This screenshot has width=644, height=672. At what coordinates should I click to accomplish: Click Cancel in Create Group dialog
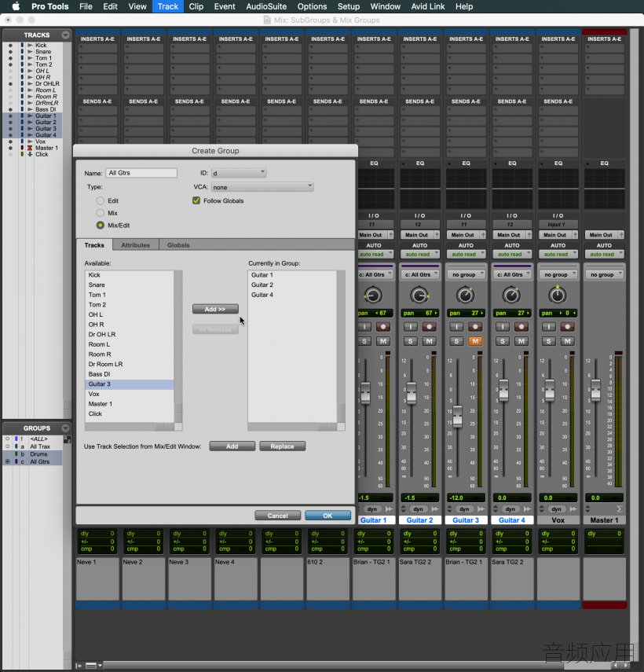tap(277, 516)
